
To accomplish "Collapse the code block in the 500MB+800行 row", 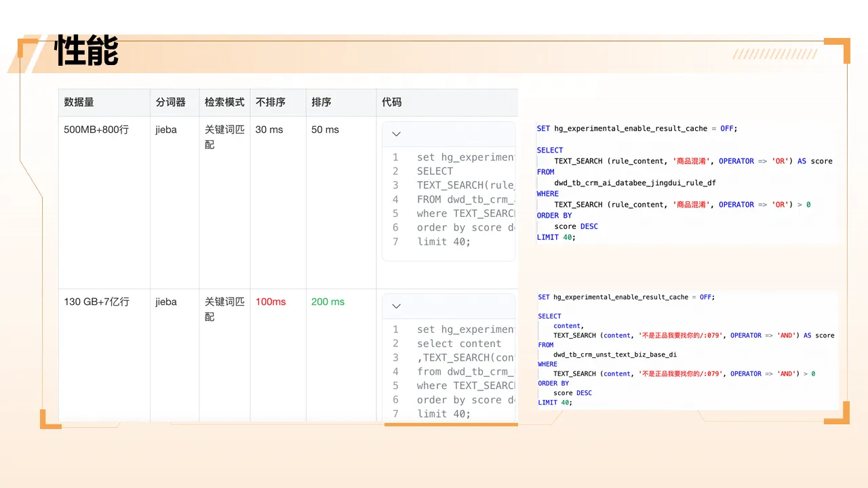I will click(x=396, y=134).
